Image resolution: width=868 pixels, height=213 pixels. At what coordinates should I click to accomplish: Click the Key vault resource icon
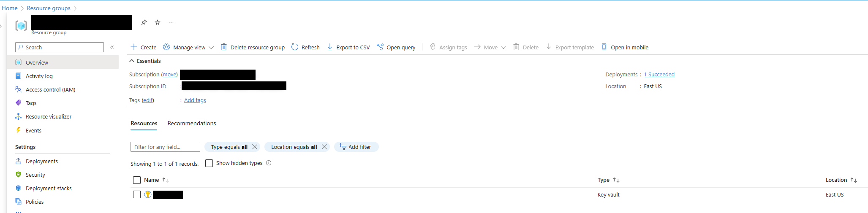148,194
